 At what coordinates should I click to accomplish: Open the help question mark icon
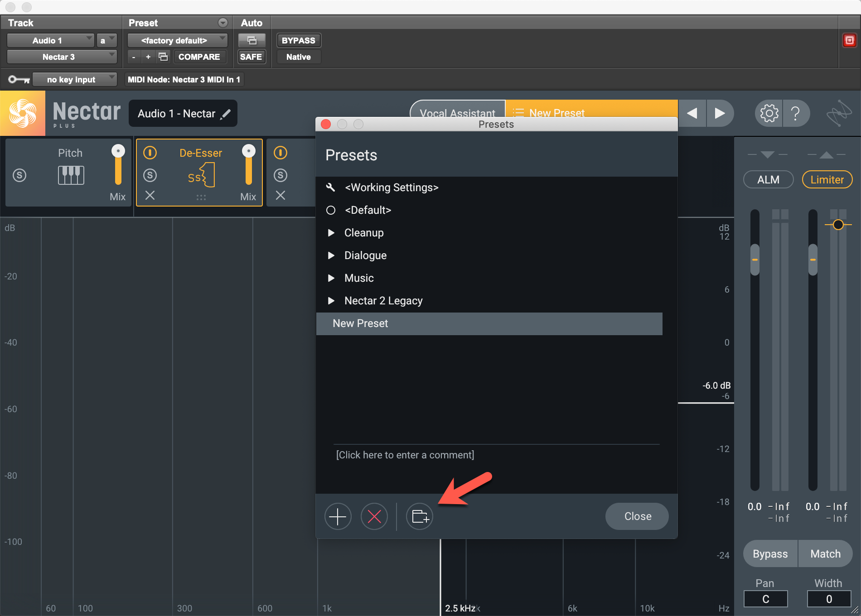(x=795, y=113)
